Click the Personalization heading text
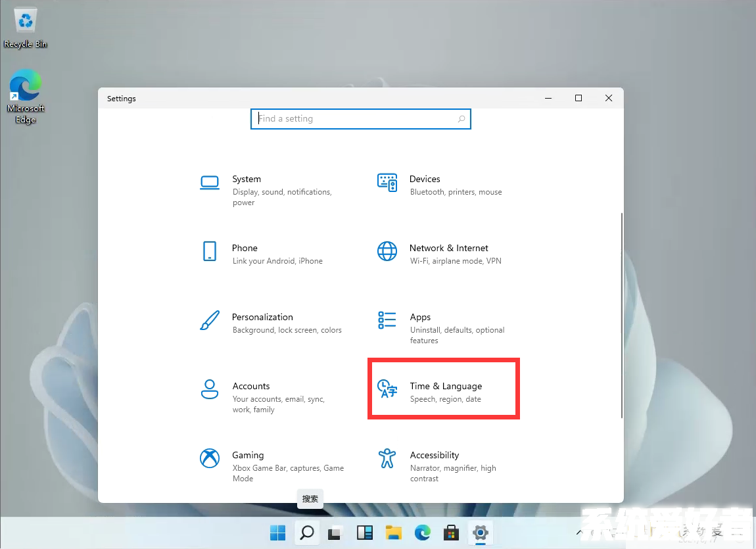 point(262,317)
